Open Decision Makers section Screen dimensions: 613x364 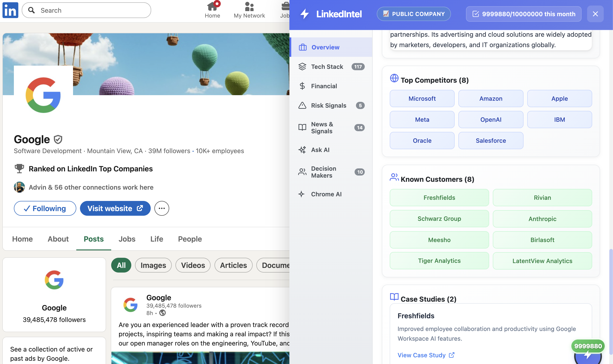tap(323, 172)
